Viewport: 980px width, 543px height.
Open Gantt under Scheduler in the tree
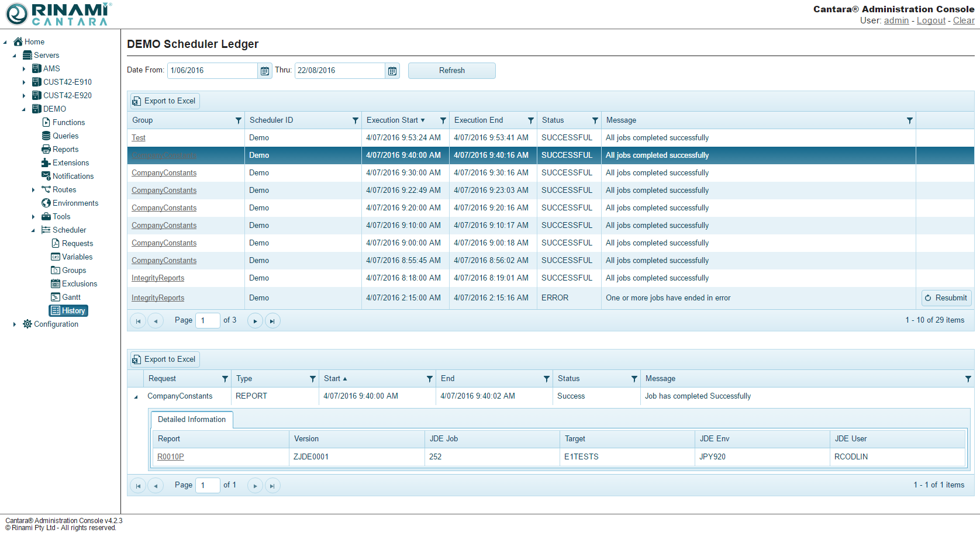tap(71, 298)
